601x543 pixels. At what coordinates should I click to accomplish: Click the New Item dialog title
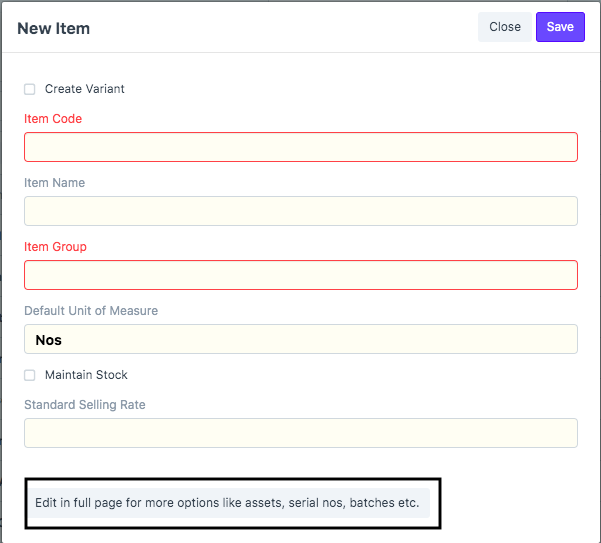(x=54, y=28)
